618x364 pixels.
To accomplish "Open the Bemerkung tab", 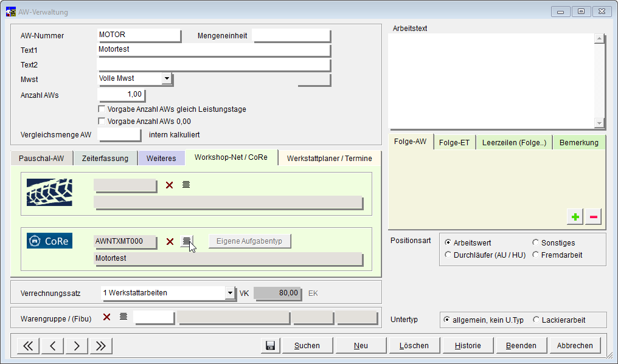I will [x=579, y=143].
